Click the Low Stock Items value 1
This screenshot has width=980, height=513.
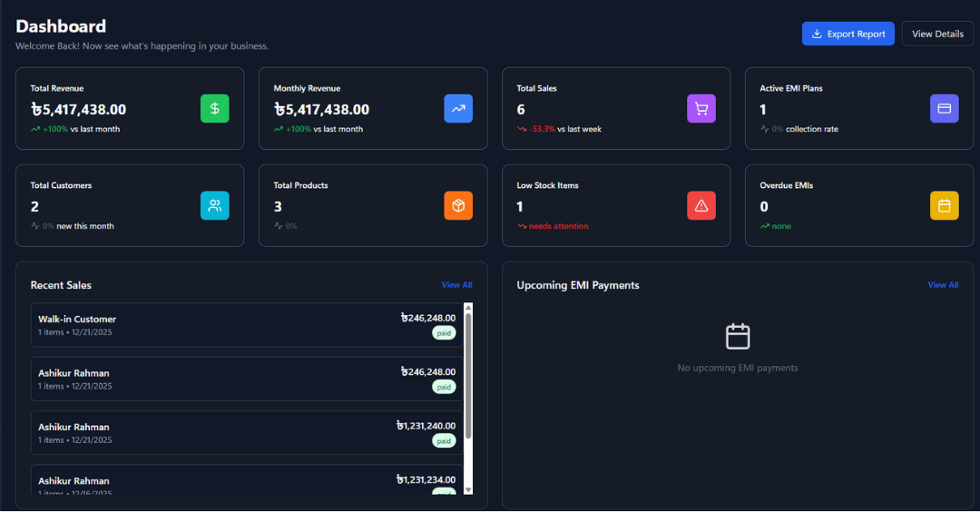[519, 206]
